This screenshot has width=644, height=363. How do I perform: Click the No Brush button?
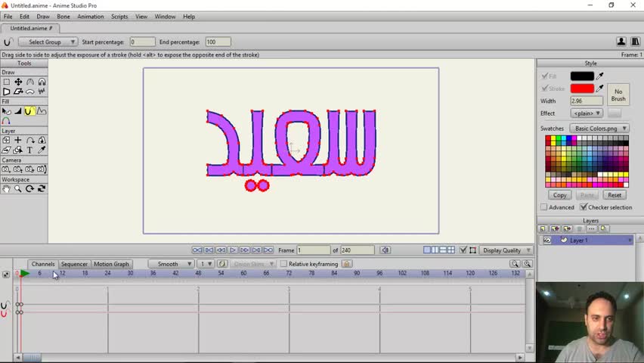(x=618, y=95)
